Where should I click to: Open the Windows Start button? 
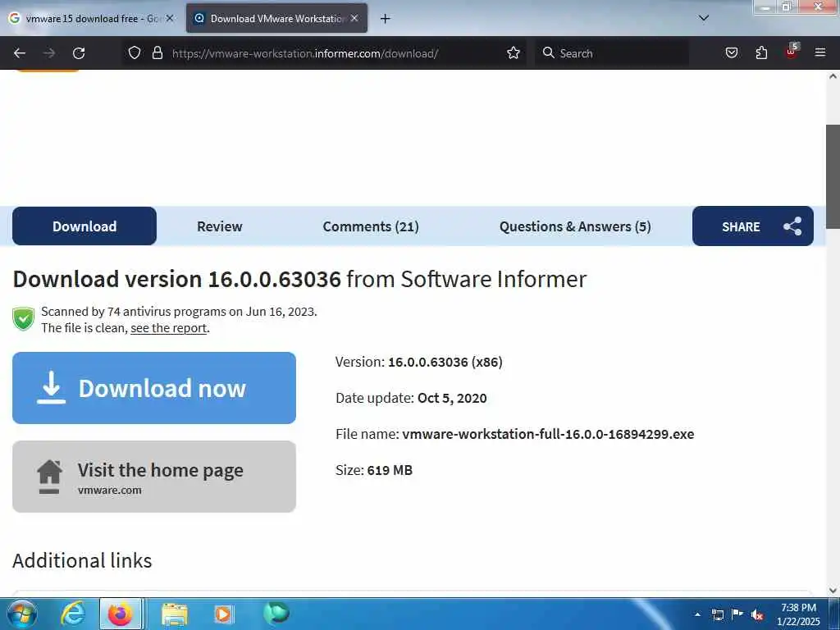click(x=22, y=614)
